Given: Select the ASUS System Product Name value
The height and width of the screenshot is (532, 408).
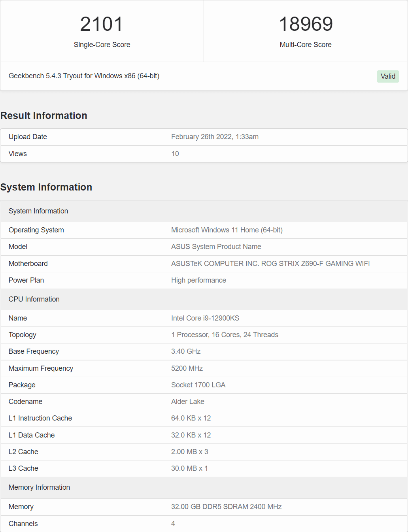Looking at the screenshot, I should pos(216,247).
